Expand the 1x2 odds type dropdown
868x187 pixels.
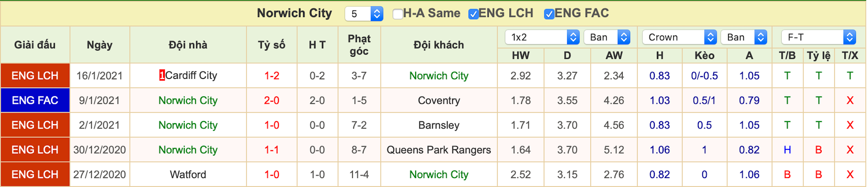pos(542,37)
